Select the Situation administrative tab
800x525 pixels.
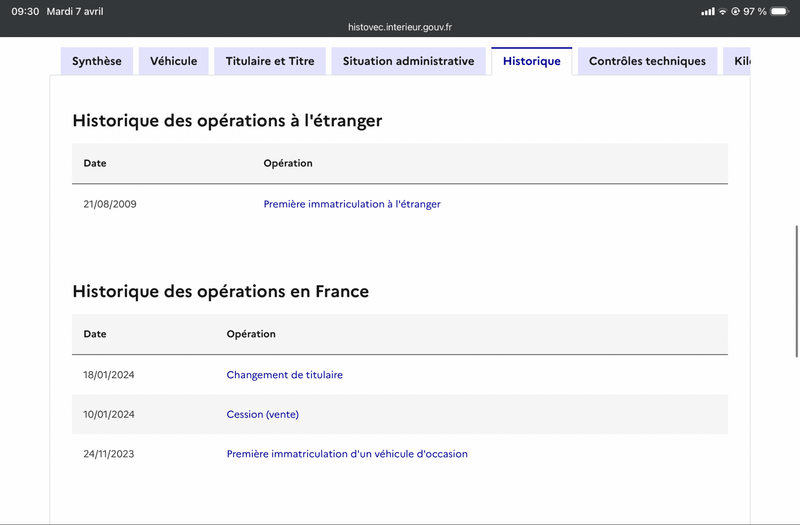408,61
